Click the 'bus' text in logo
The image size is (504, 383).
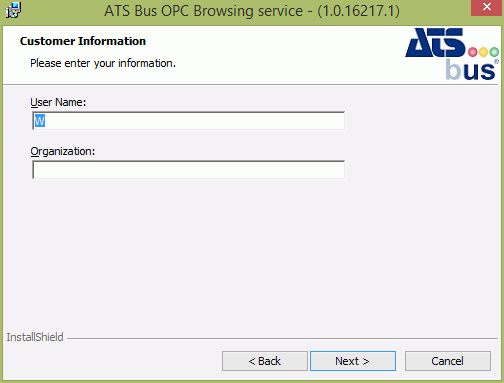470,70
